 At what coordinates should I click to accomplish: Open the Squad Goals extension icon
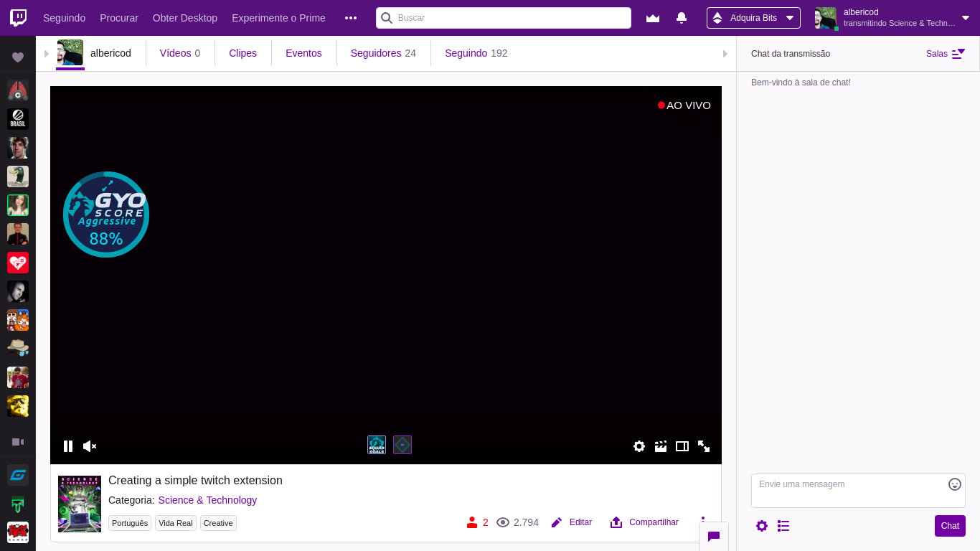[x=377, y=445]
